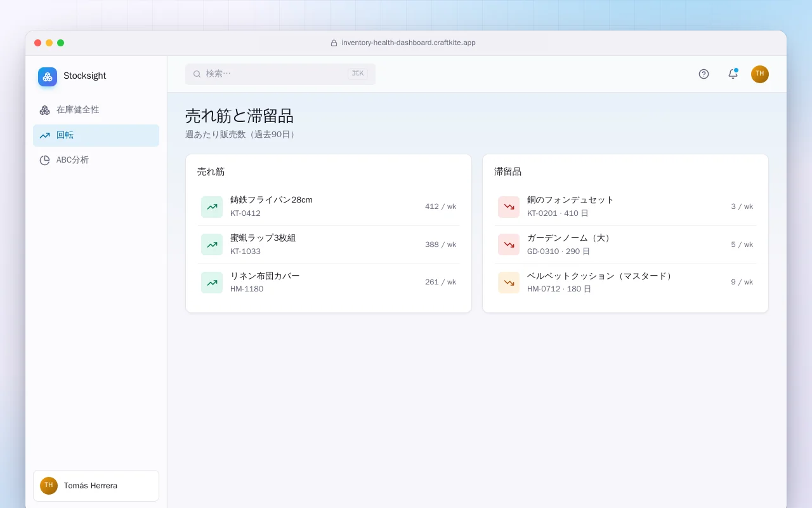Select product name リネン布団カバー
This screenshot has height=508, width=812.
265,276
